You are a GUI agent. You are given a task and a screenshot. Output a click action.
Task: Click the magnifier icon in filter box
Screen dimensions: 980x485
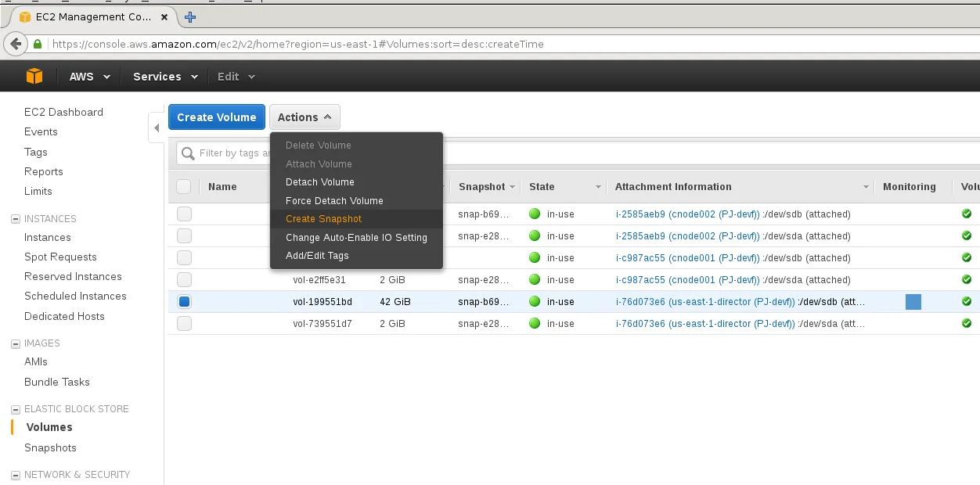pyautogui.click(x=189, y=153)
